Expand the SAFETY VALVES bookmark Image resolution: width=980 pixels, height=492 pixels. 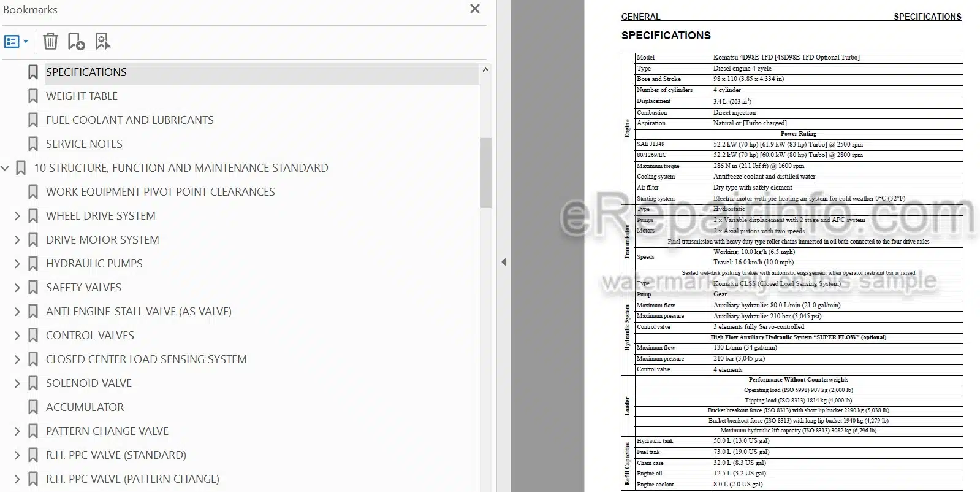(x=17, y=288)
